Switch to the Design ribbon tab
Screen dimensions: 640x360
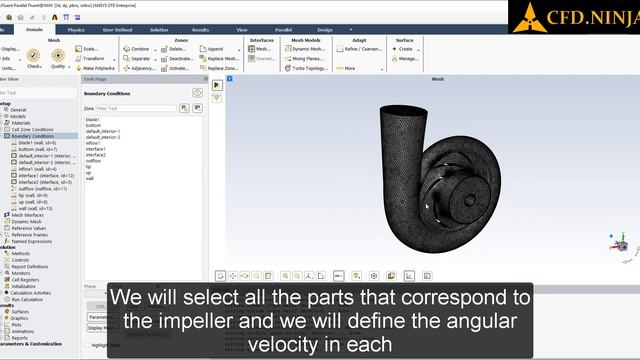(x=325, y=30)
